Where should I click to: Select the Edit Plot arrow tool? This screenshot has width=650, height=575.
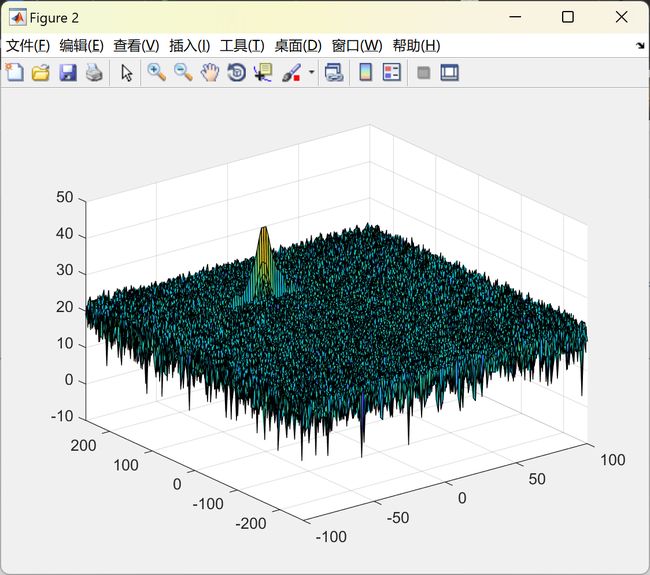127,73
